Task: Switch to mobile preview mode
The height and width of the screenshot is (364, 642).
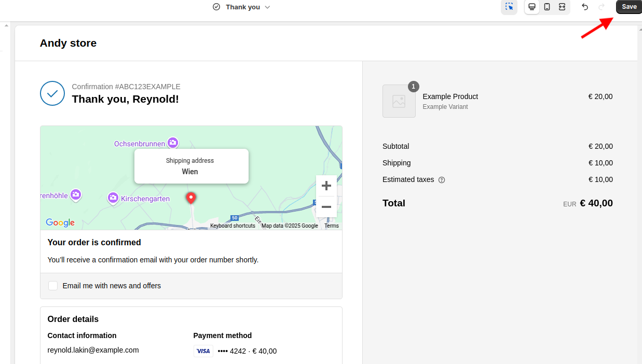Action: tap(547, 7)
